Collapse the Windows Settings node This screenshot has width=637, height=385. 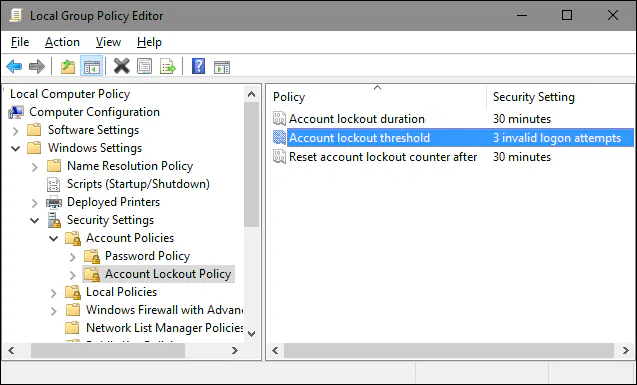pos(15,148)
